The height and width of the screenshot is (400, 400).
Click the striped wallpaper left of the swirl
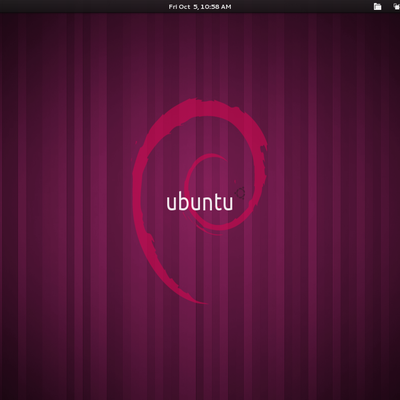(x=67, y=200)
